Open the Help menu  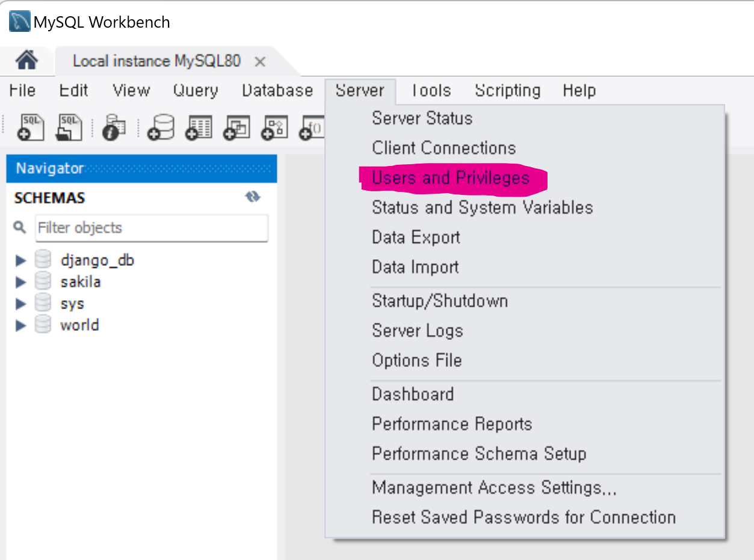[579, 91]
